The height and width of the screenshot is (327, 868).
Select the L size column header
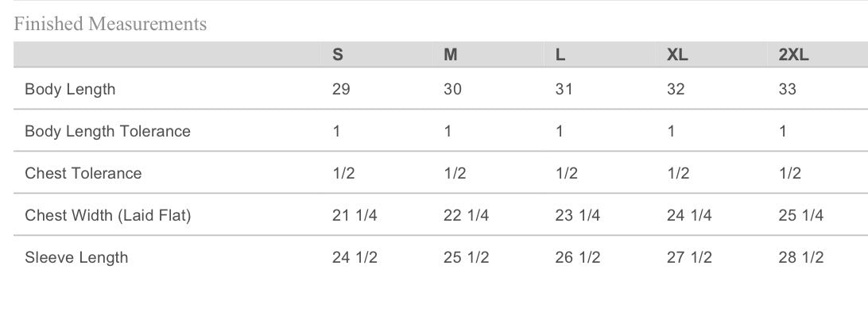coord(560,55)
